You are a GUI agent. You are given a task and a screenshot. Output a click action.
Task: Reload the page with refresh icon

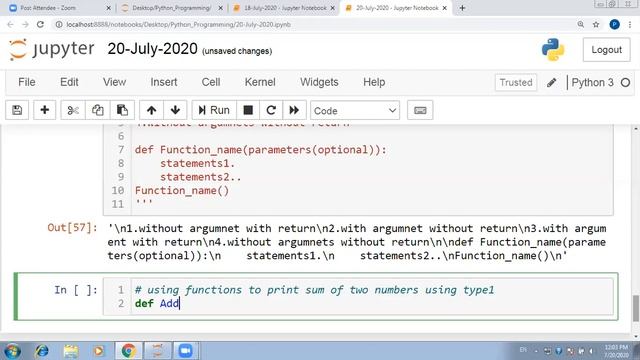click(x=40, y=24)
